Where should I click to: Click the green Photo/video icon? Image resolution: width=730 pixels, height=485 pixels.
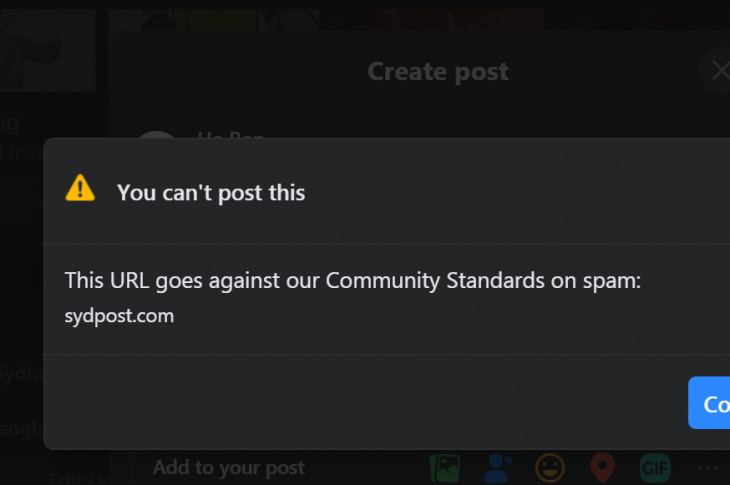click(445, 468)
